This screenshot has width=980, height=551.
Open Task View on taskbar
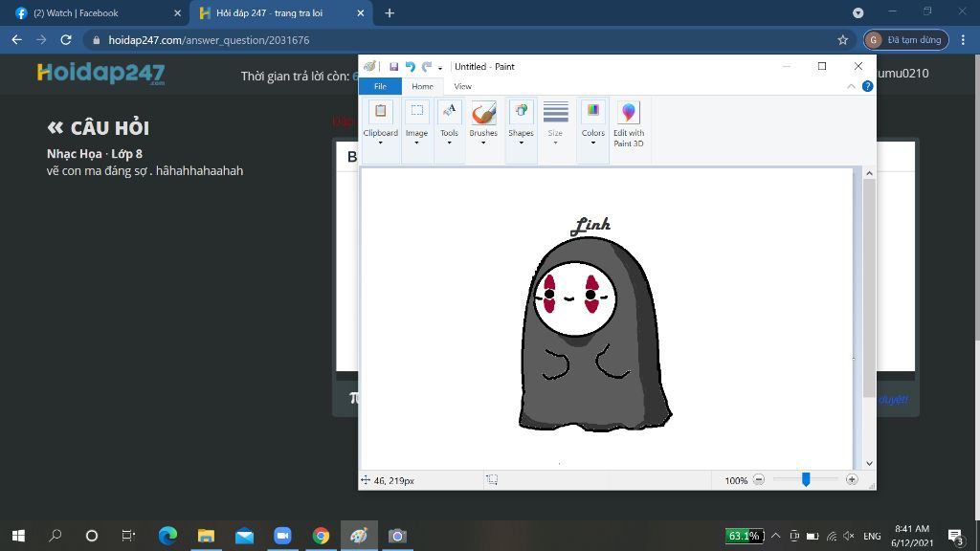point(128,536)
